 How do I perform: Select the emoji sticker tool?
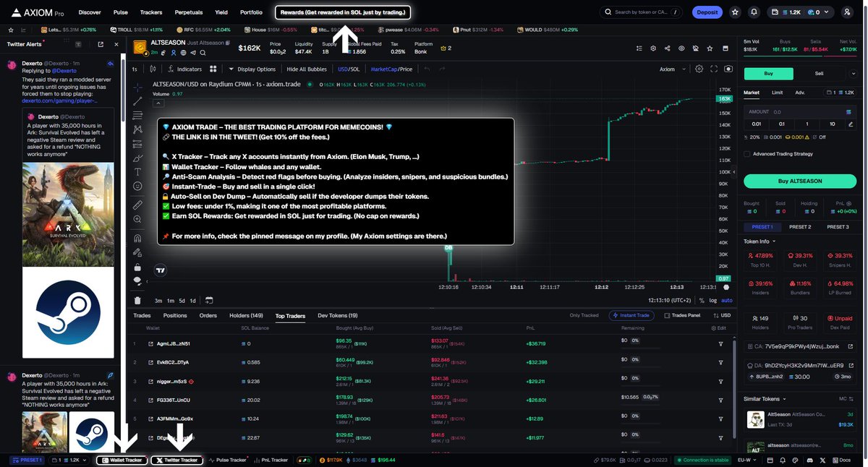[137, 187]
